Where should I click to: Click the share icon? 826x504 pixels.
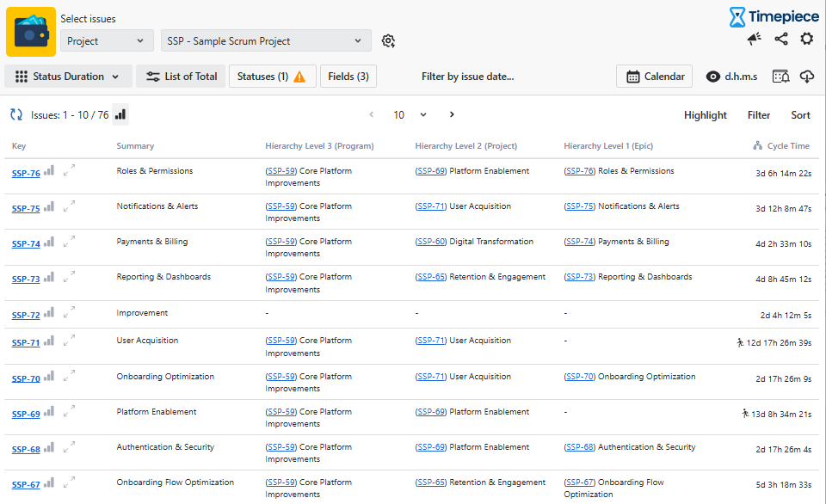pos(781,39)
